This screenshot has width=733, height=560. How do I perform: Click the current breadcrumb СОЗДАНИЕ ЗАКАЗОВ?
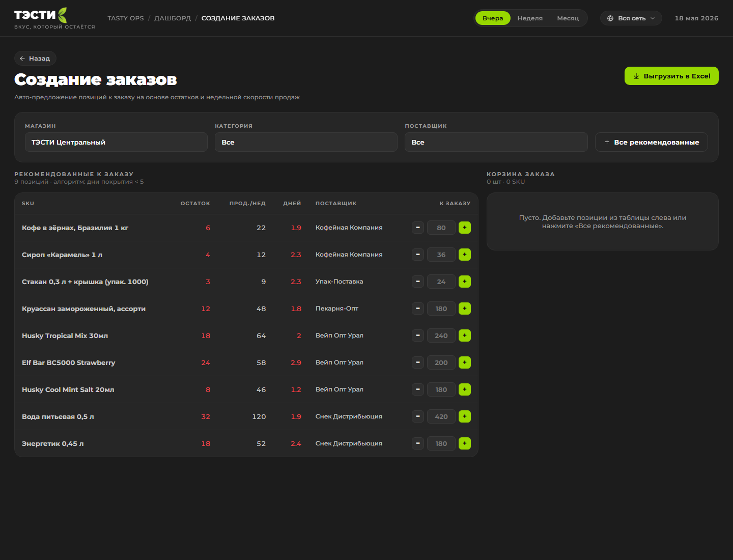point(238,18)
